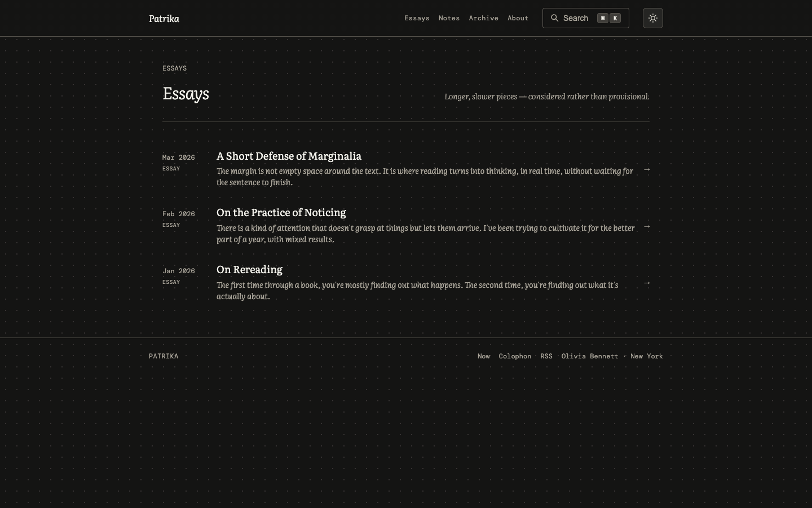Click the Marginalia essay excerpt text
This screenshot has width=812, height=508.
tap(425, 177)
